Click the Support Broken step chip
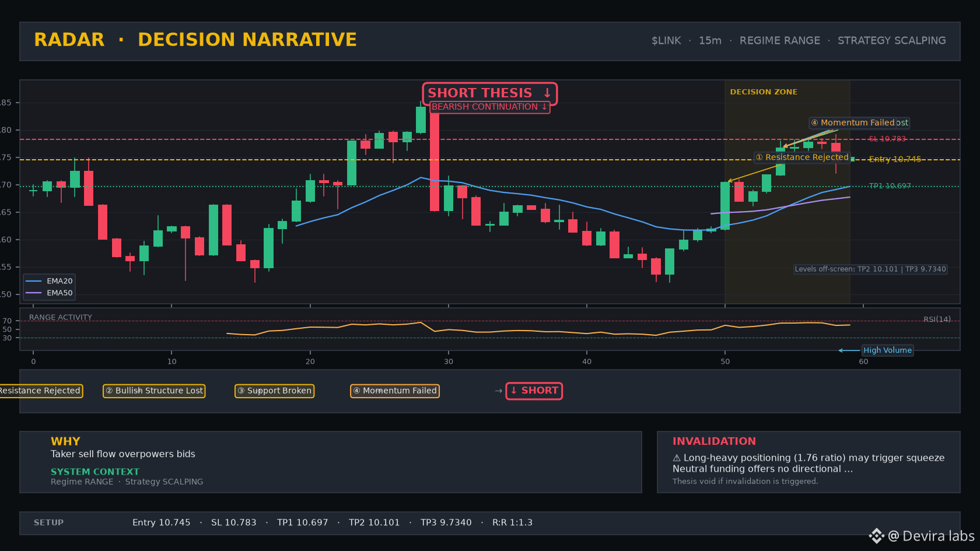 [x=274, y=391]
